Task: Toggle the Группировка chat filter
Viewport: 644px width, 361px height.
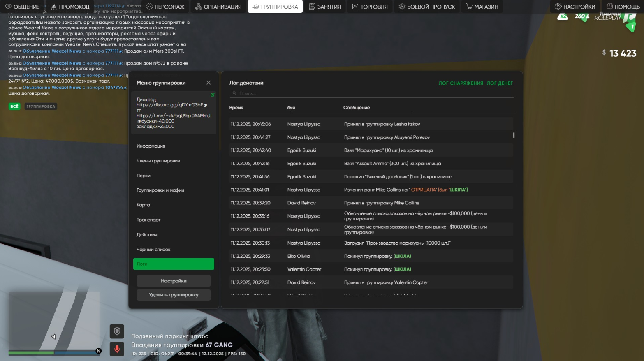Action: [41, 106]
